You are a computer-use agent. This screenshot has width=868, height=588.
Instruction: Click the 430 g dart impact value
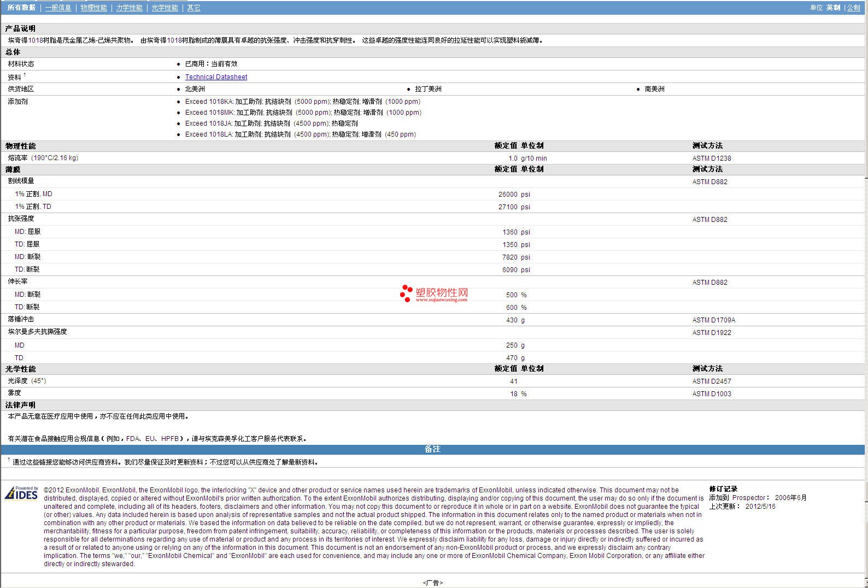tap(515, 320)
